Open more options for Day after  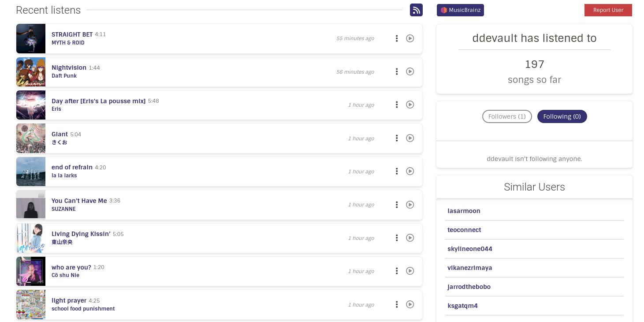397,105
